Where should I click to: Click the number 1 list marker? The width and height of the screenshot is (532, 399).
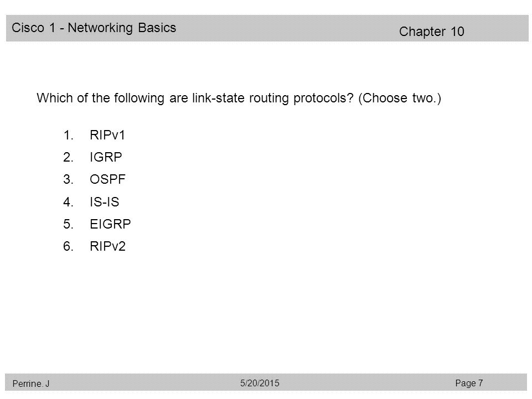click(68, 135)
